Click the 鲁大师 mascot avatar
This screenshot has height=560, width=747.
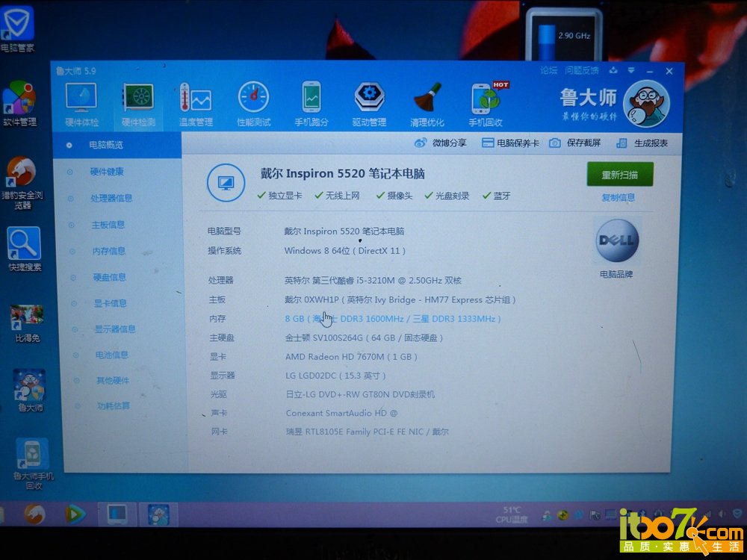click(646, 104)
